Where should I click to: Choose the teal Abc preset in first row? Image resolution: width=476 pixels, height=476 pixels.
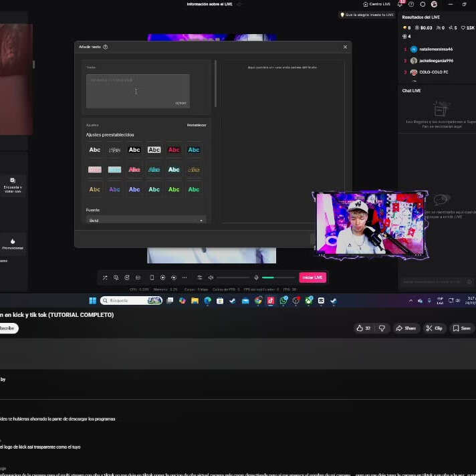click(194, 150)
